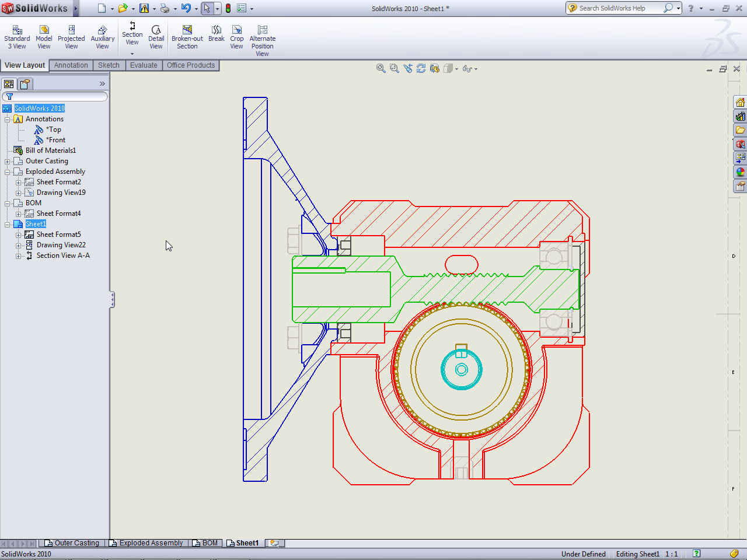Insert a Model View

[44, 37]
